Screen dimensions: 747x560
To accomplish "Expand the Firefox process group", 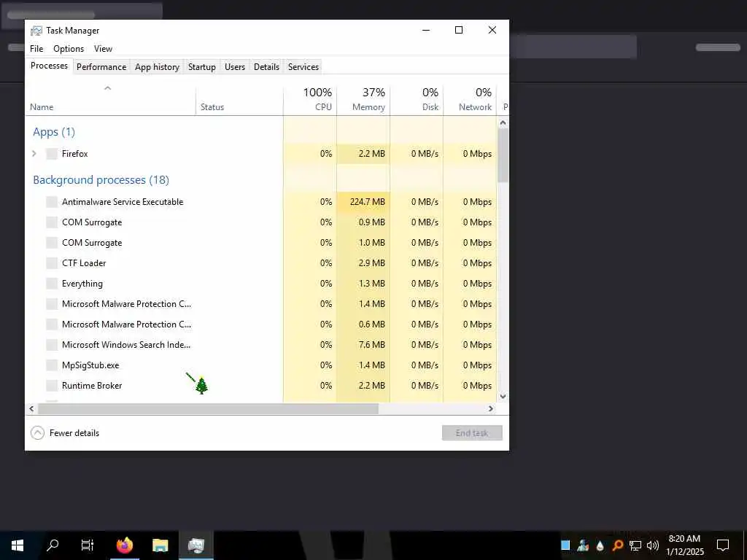I will pos(34,154).
